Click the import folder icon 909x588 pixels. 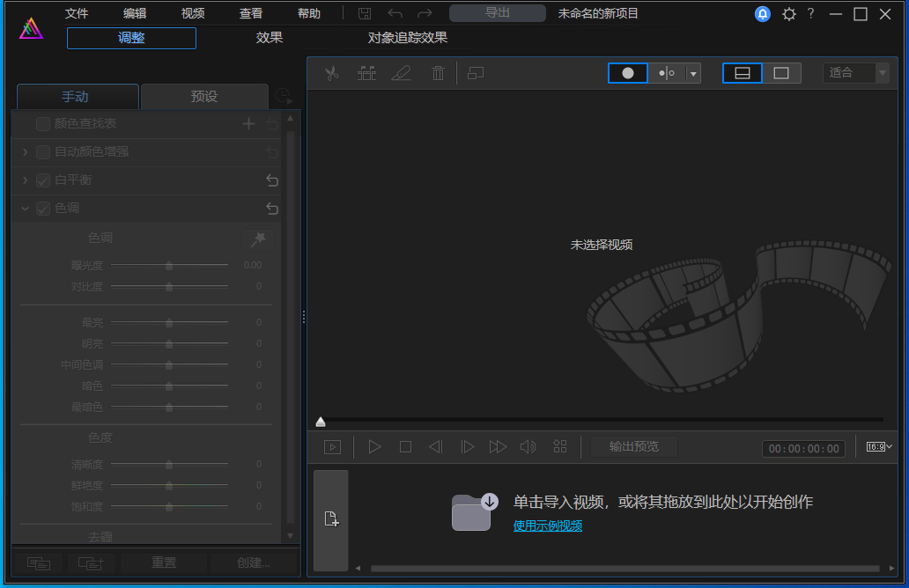click(x=475, y=511)
